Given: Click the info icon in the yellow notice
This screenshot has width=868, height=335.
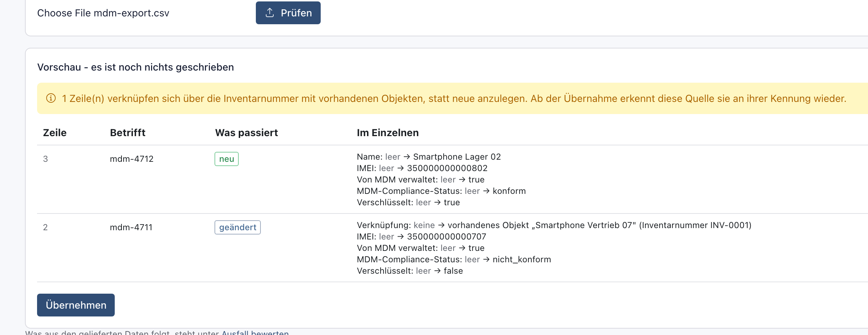Looking at the screenshot, I should pyautogui.click(x=51, y=98).
